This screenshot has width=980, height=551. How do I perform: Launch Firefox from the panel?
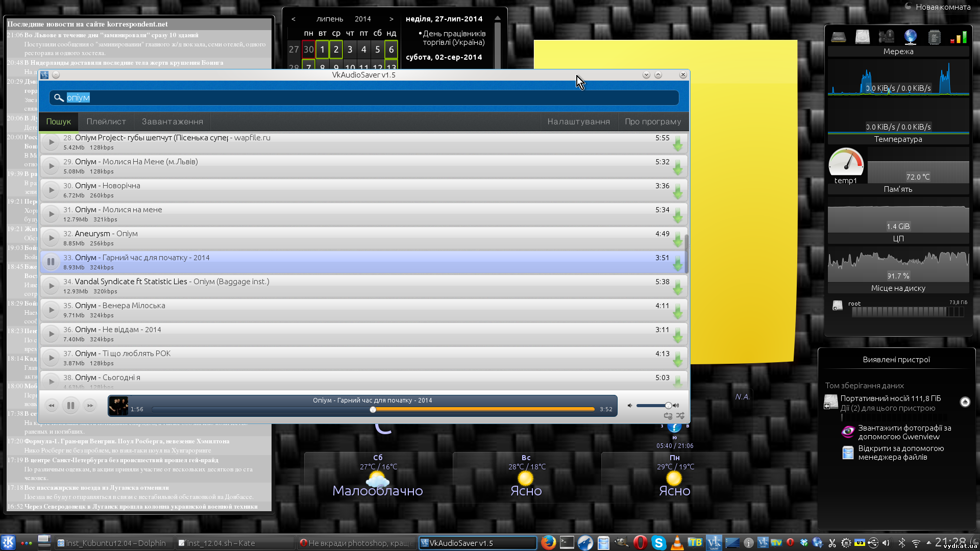(548, 542)
